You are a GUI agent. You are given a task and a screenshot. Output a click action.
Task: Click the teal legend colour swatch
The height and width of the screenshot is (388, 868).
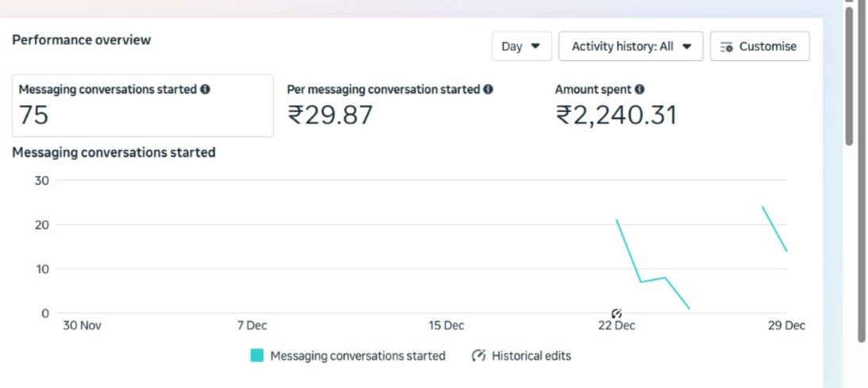coord(257,355)
